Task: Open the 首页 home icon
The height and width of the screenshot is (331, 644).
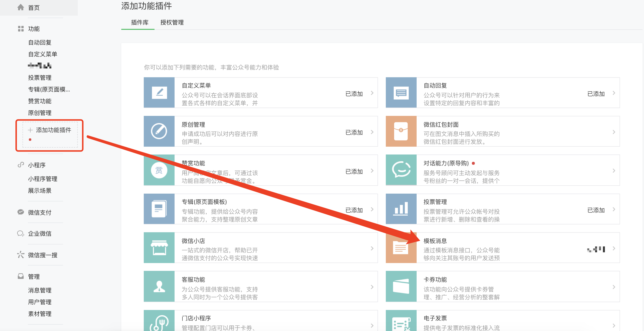Action: [x=21, y=8]
